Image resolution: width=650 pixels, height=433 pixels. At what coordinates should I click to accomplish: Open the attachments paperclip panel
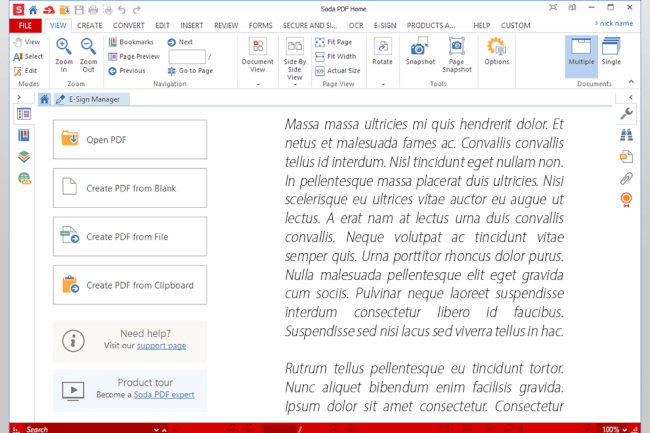pyautogui.click(x=627, y=177)
